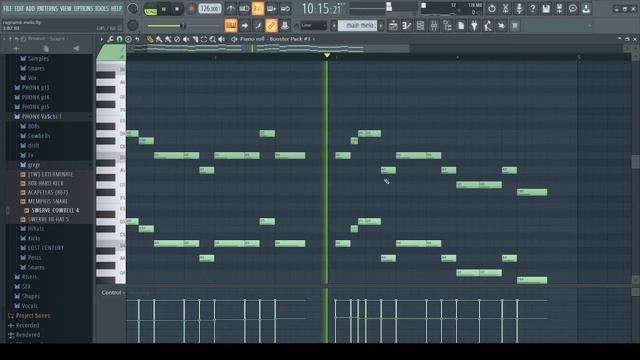Toggle the metronome icon
The height and width of the screenshot is (360, 640).
231,9
